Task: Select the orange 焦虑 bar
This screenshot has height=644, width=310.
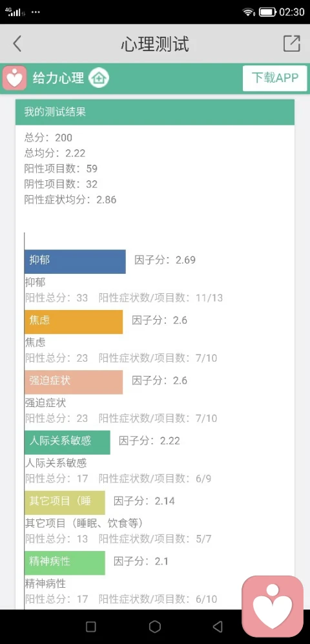Action: [74, 322]
